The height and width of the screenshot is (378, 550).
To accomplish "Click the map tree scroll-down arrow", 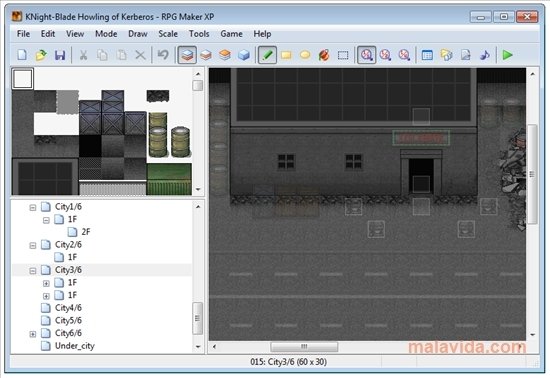I will [x=198, y=347].
